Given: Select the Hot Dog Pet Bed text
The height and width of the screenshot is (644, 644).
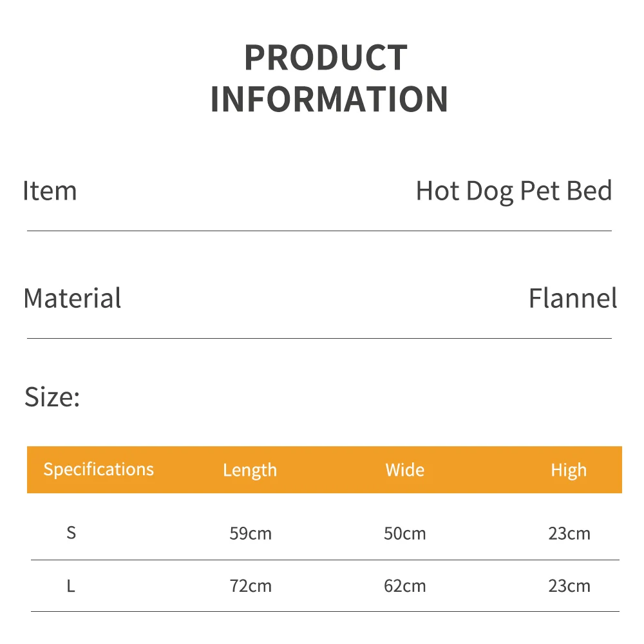Looking at the screenshot, I should point(513,191).
